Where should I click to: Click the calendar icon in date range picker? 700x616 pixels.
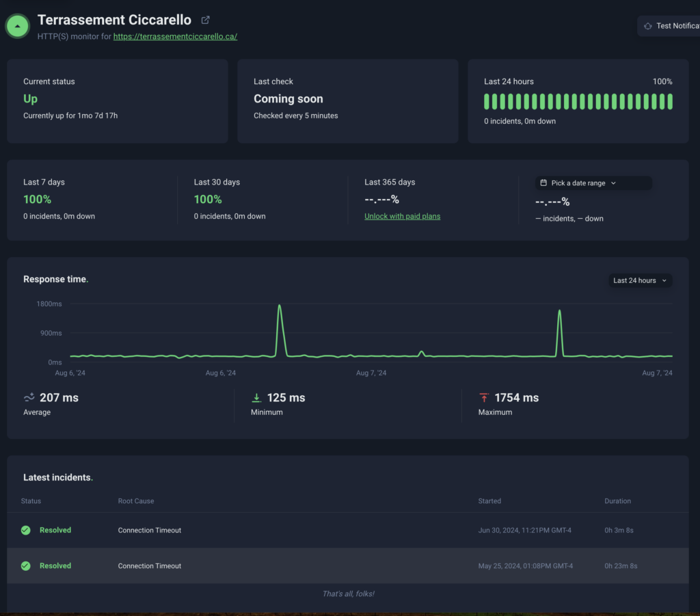point(543,183)
